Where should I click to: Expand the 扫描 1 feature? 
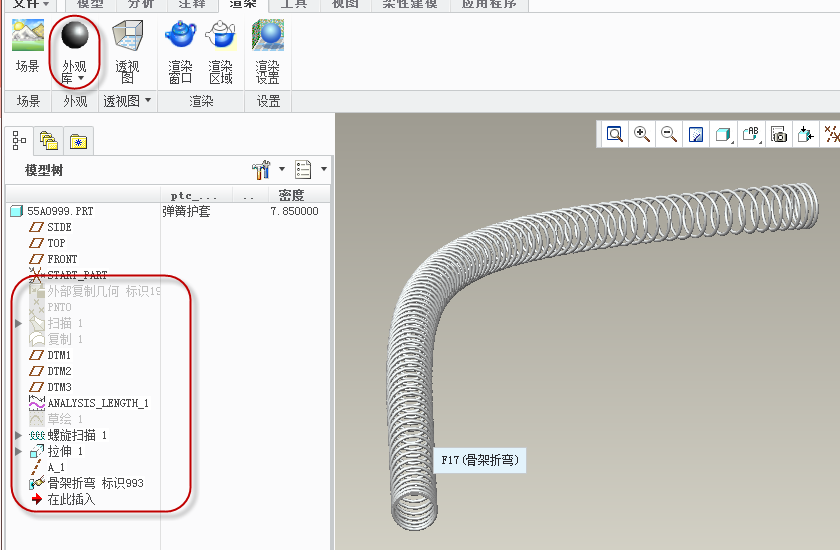click(19, 323)
